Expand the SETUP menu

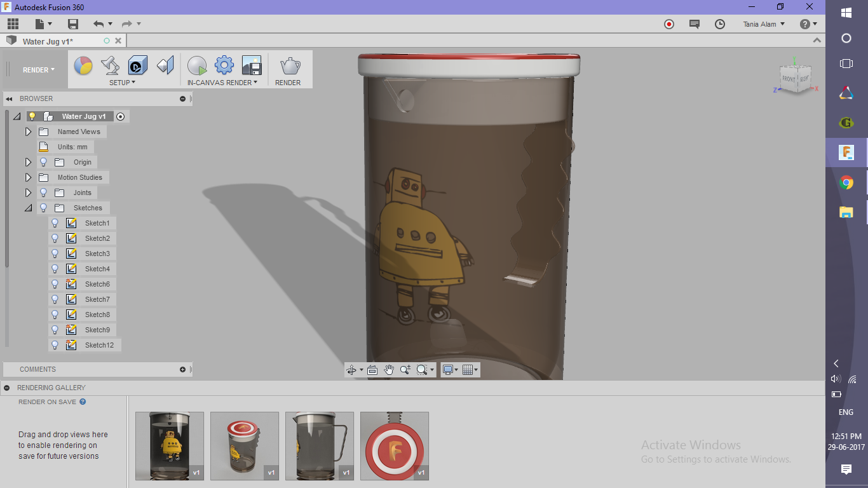pos(122,83)
